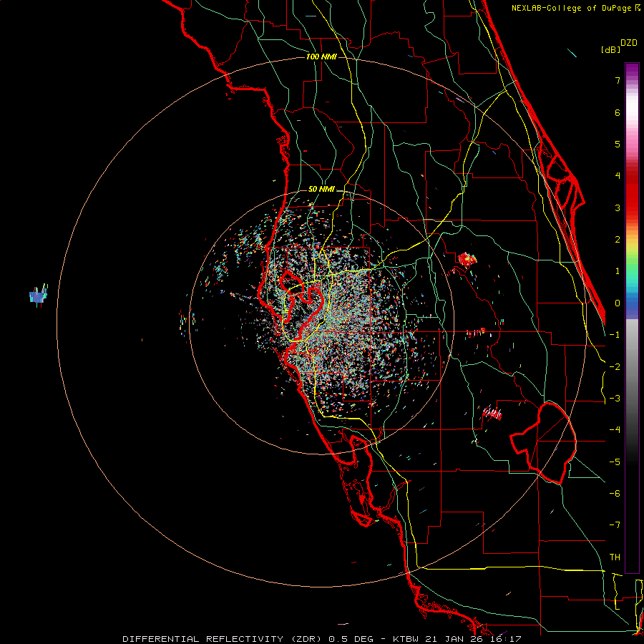
Task: Click the -2 value on color scale
Action: 615,367
